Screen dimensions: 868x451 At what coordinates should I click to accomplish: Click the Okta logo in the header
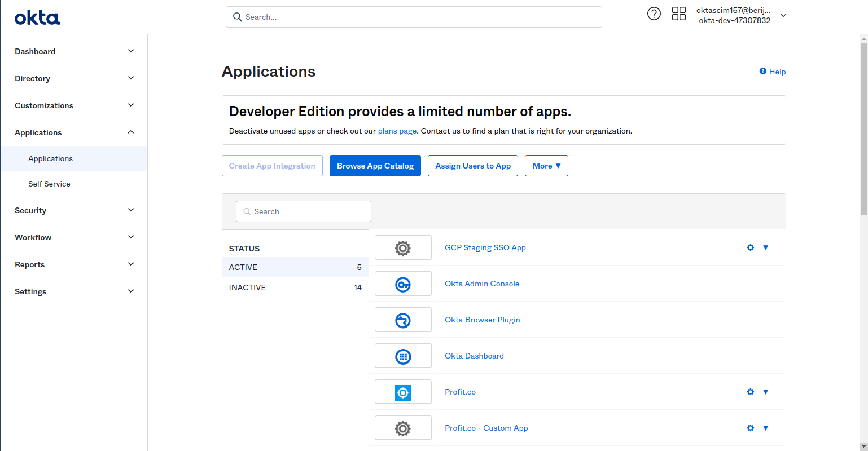[37, 17]
